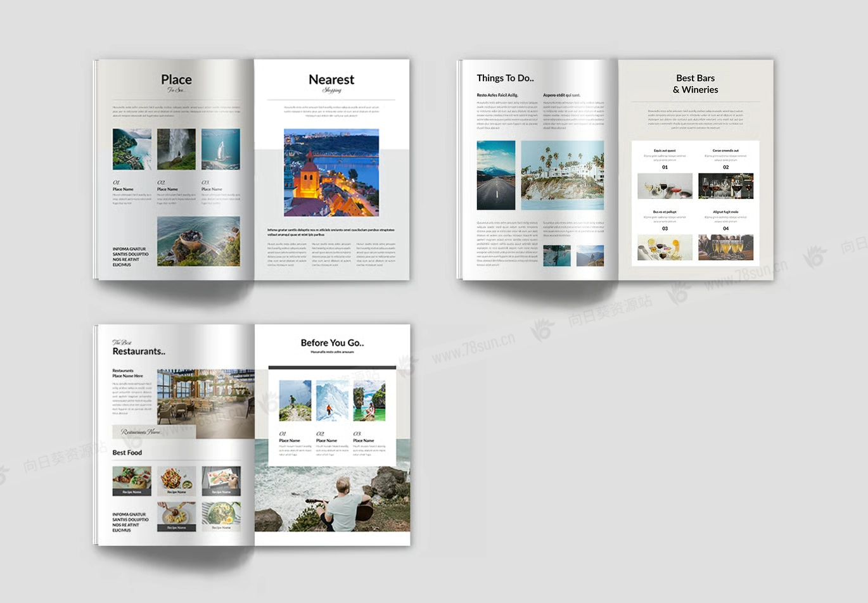Select the "Things To Do.." title
Viewport: 868px width, 603px height.
coord(505,78)
